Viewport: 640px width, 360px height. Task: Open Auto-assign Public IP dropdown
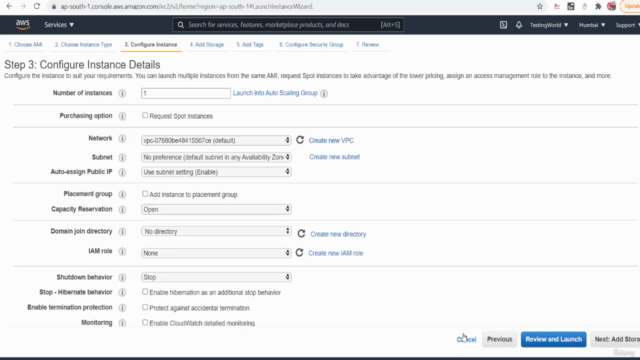(216, 172)
